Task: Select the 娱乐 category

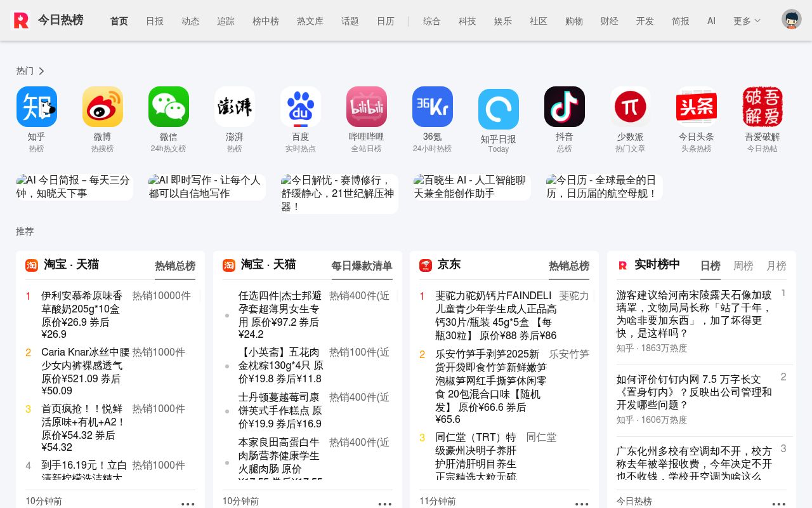Action: click(x=503, y=21)
